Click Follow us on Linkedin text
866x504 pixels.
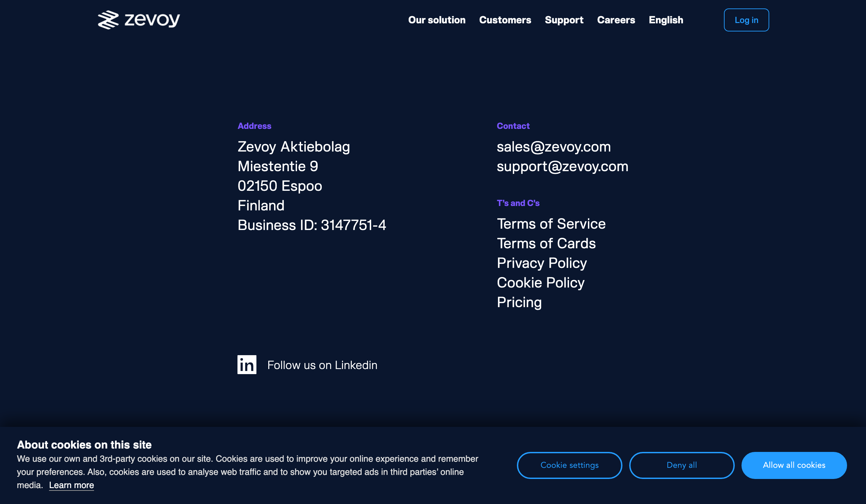[322, 365]
